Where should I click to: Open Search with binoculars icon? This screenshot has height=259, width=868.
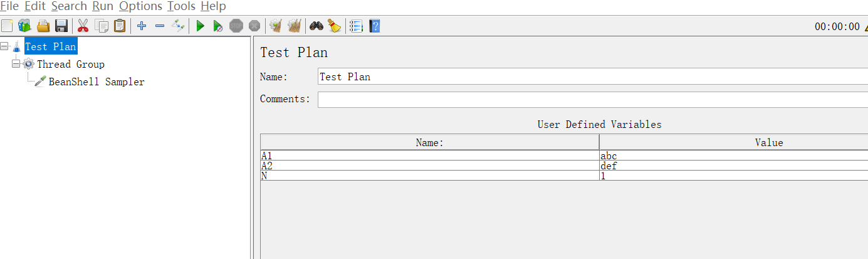point(316,26)
